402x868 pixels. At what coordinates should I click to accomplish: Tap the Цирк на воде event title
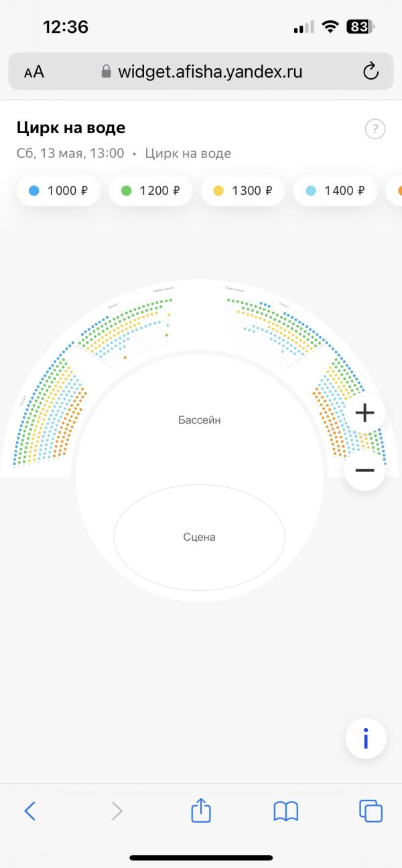[70, 128]
